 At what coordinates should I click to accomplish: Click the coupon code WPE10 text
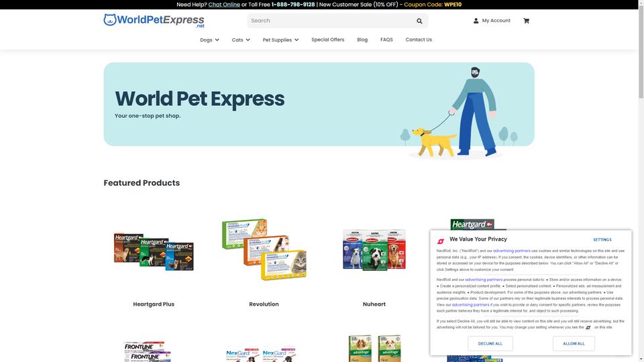pos(453,5)
